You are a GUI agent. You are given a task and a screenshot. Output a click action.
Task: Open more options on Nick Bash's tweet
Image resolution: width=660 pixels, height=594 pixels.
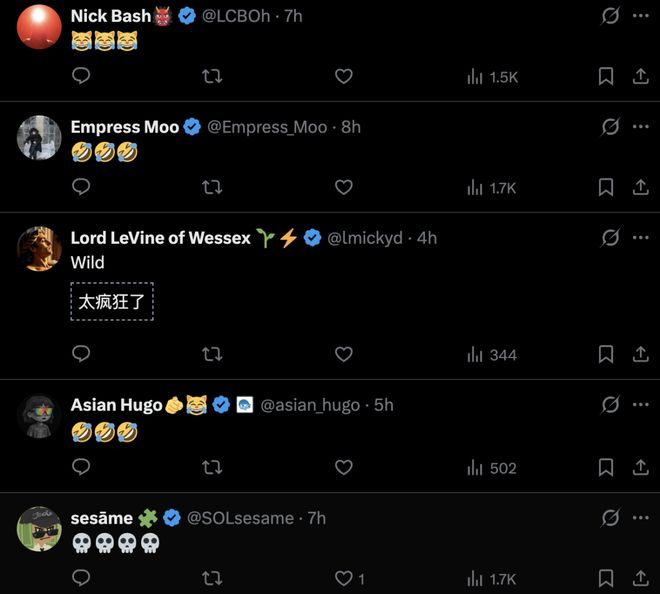click(x=640, y=16)
